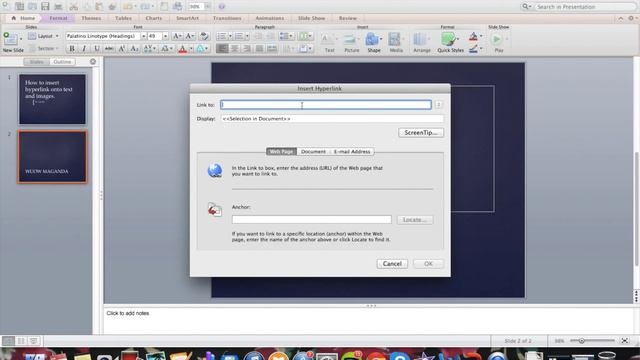Open the character spacing AV dropdown

point(149,49)
